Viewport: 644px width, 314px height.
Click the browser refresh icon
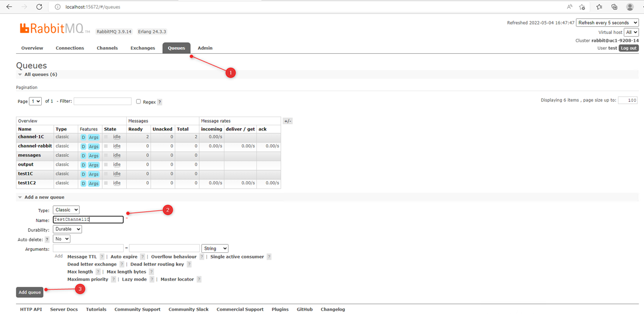point(39,7)
